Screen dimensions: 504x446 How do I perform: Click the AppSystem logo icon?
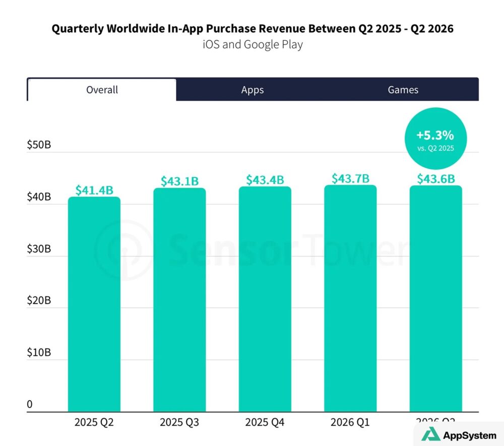[431, 434]
